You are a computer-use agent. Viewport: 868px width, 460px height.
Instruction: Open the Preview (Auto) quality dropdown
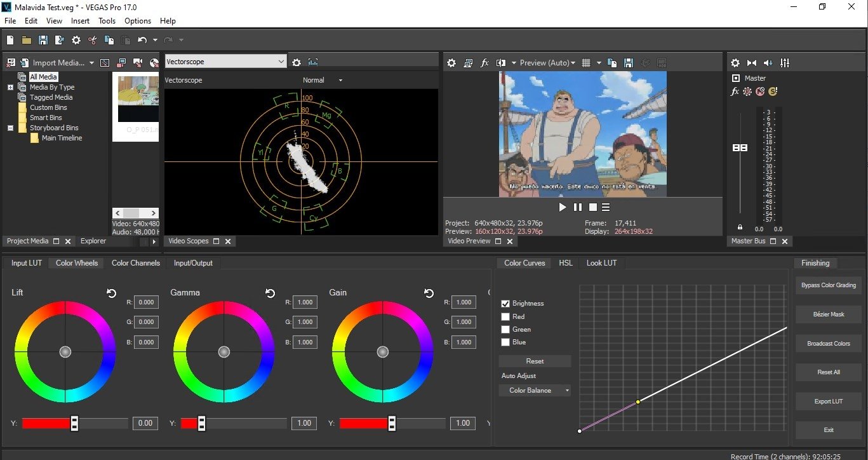click(x=547, y=63)
